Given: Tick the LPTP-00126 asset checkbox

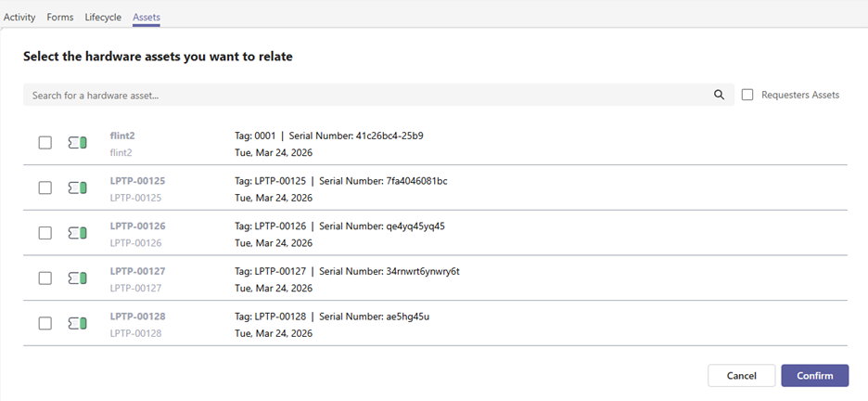Looking at the screenshot, I should coord(45,233).
